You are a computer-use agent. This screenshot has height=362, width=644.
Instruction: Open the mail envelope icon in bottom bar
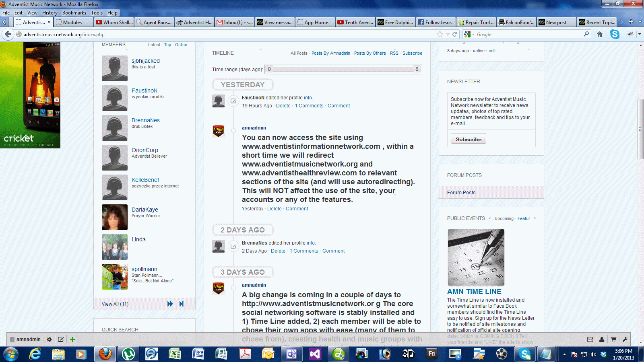[x=590, y=339]
